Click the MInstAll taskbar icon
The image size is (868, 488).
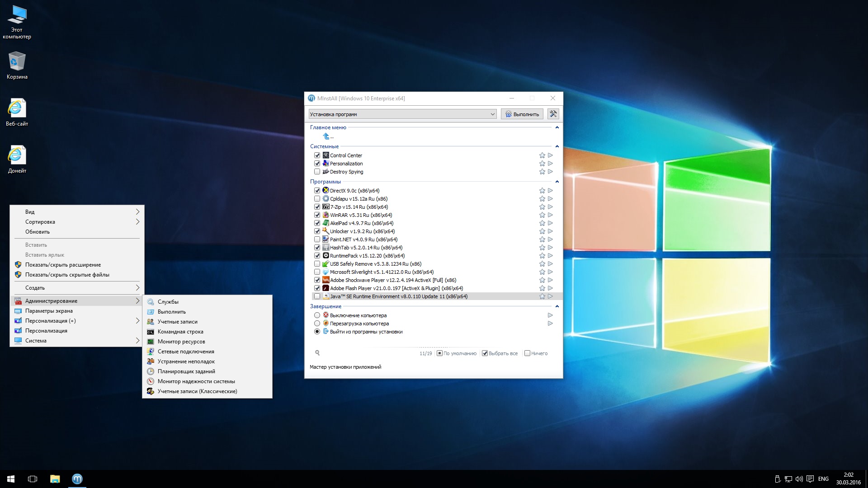click(77, 479)
